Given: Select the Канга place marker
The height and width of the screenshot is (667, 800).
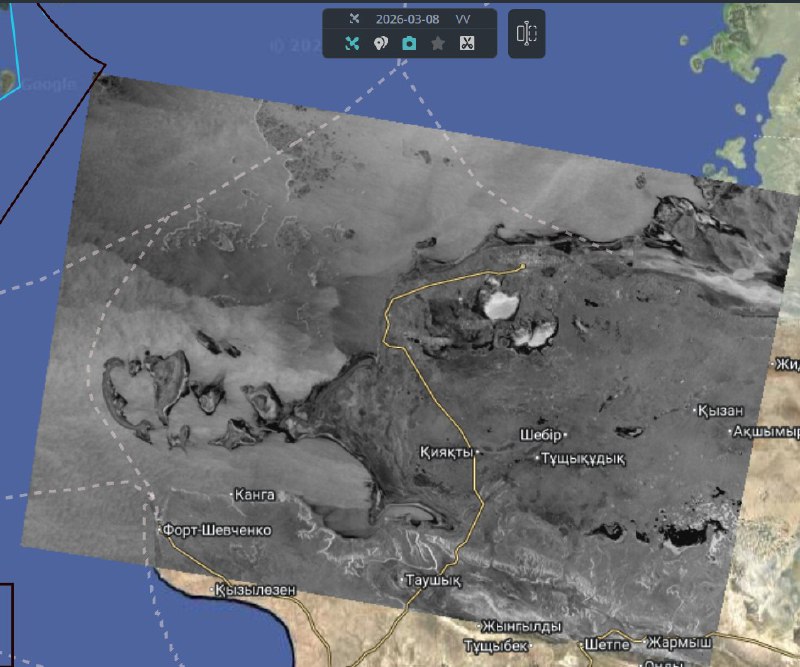Looking at the screenshot, I should click(x=252, y=494).
